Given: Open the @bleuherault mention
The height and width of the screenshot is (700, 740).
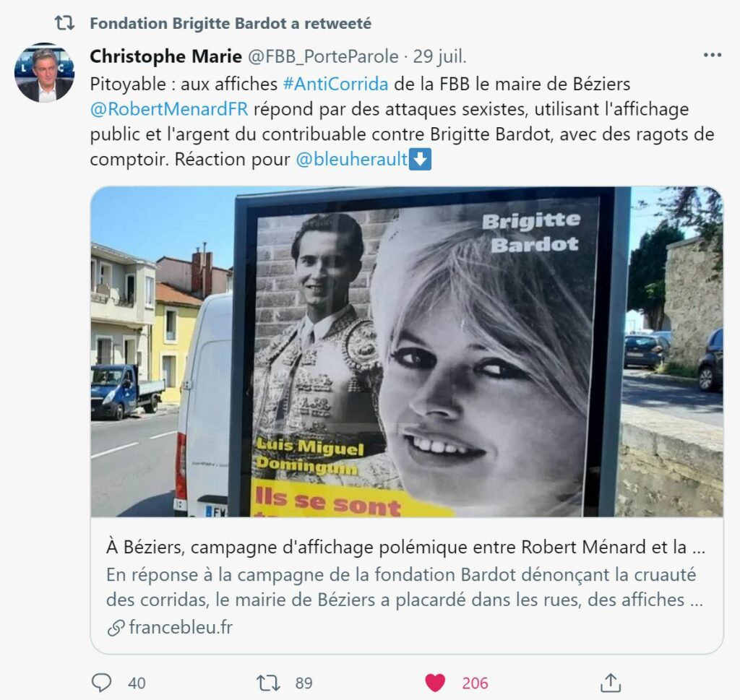Looking at the screenshot, I should (x=352, y=160).
